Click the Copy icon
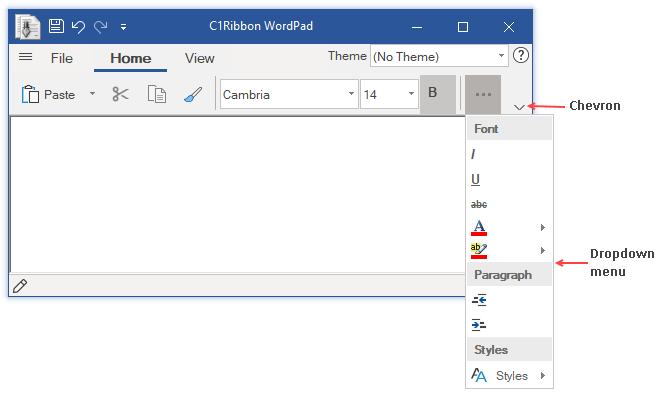659x395 pixels. [157, 94]
